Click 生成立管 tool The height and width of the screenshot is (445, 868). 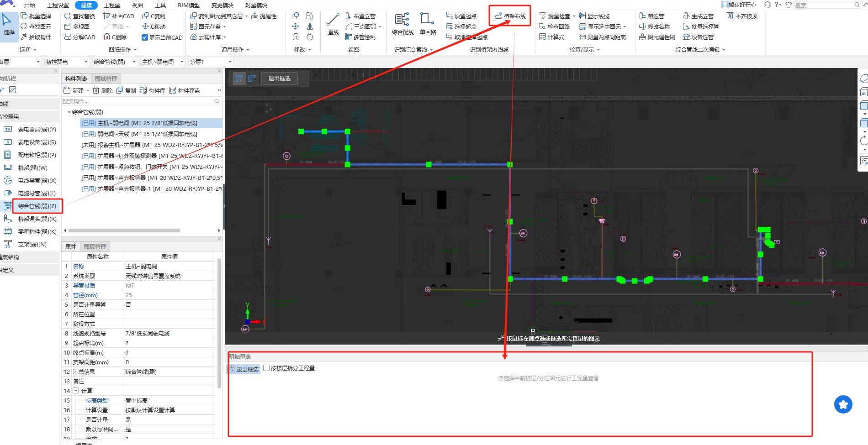[698, 16]
